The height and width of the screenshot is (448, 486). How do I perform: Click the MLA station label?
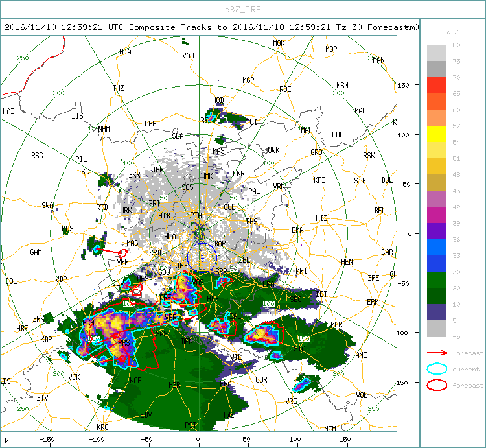pos(125,52)
